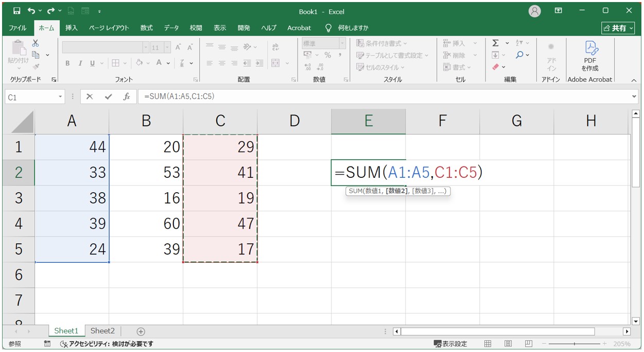This screenshot has width=644, height=352.
Task: Toggle Underline formatting button
Action: pos(93,63)
